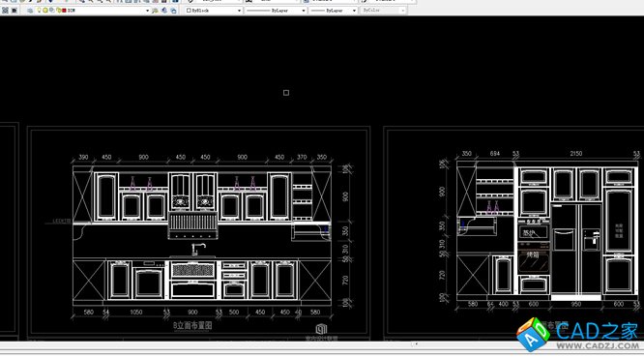Click the layer states manager icon
The width and height of the screenshot is (644, 358).
(x=14, y=11)
